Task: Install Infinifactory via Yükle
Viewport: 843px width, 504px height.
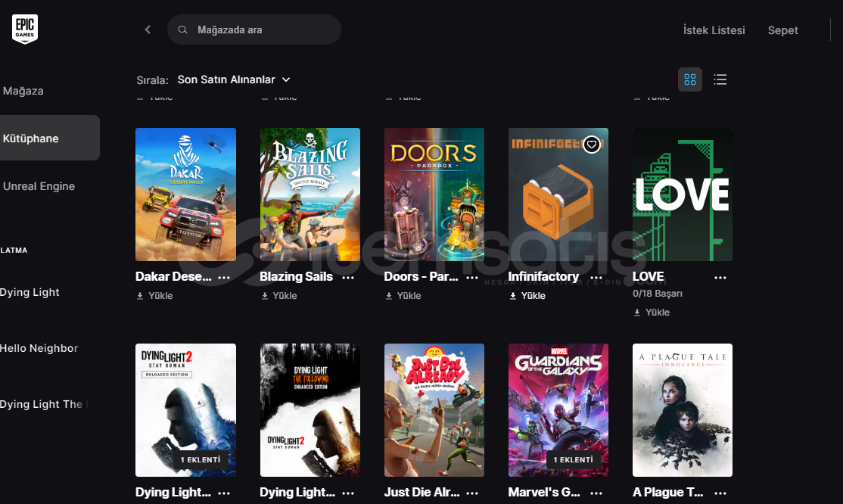Action: pos(527,296)
